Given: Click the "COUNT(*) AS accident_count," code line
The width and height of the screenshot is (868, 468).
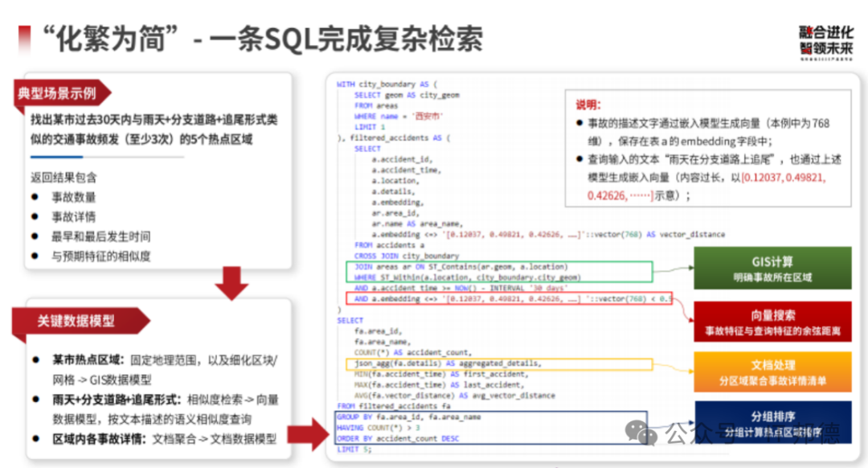Looking at the screenshot, I should click(x=414, y=353).
